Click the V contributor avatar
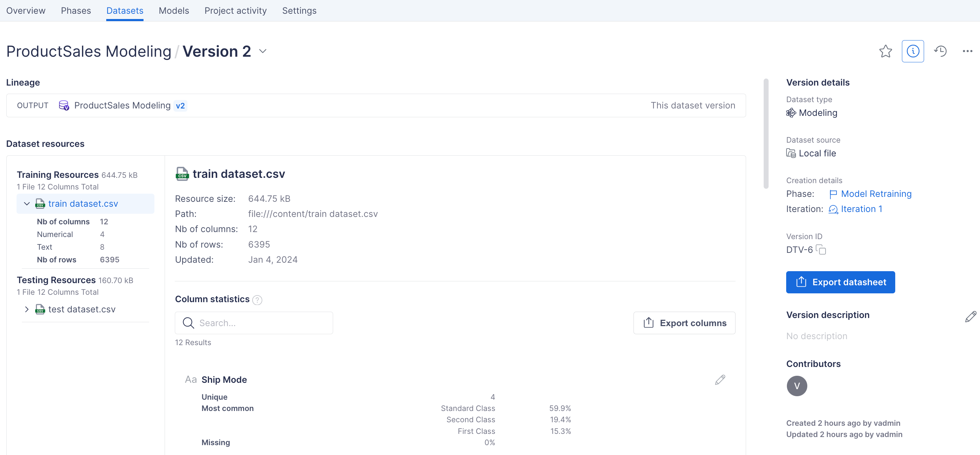 tap(797, 386)
